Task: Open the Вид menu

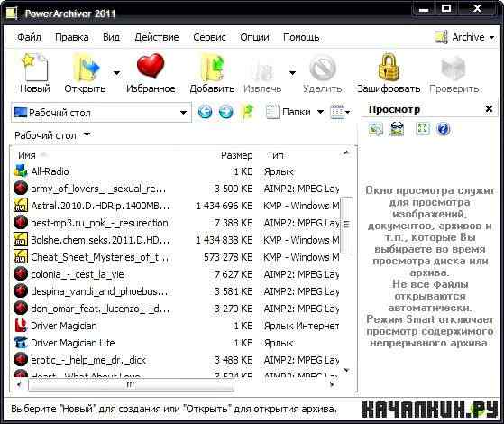Action: coord(111,37)
